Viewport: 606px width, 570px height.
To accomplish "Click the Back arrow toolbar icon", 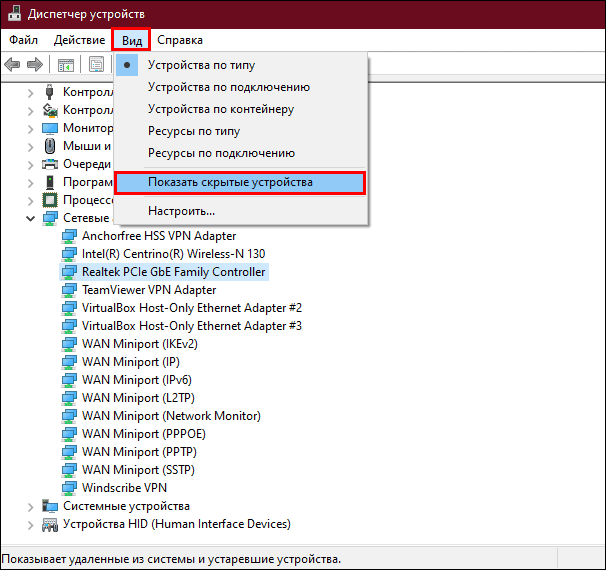I will tap(12, 64).
